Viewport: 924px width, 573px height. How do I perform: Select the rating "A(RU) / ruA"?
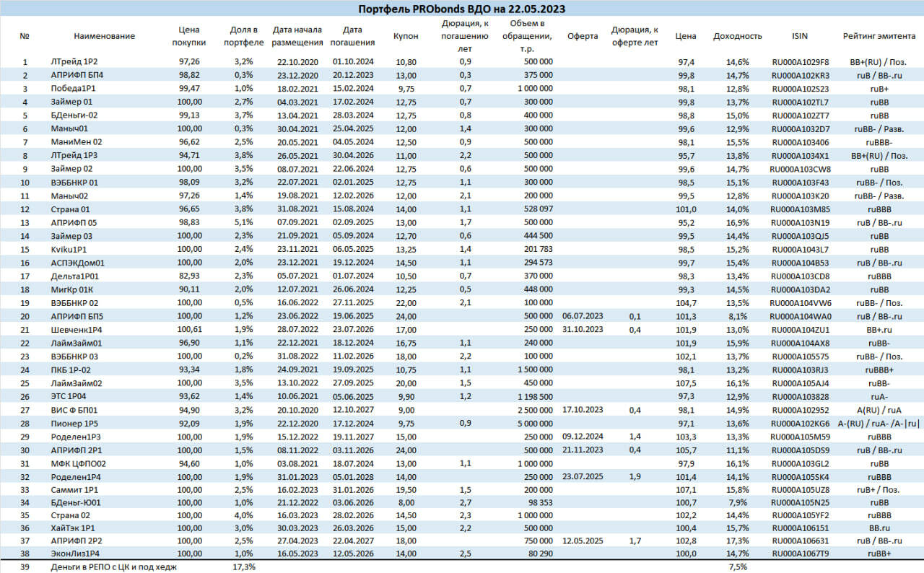(x=879, y=410)
